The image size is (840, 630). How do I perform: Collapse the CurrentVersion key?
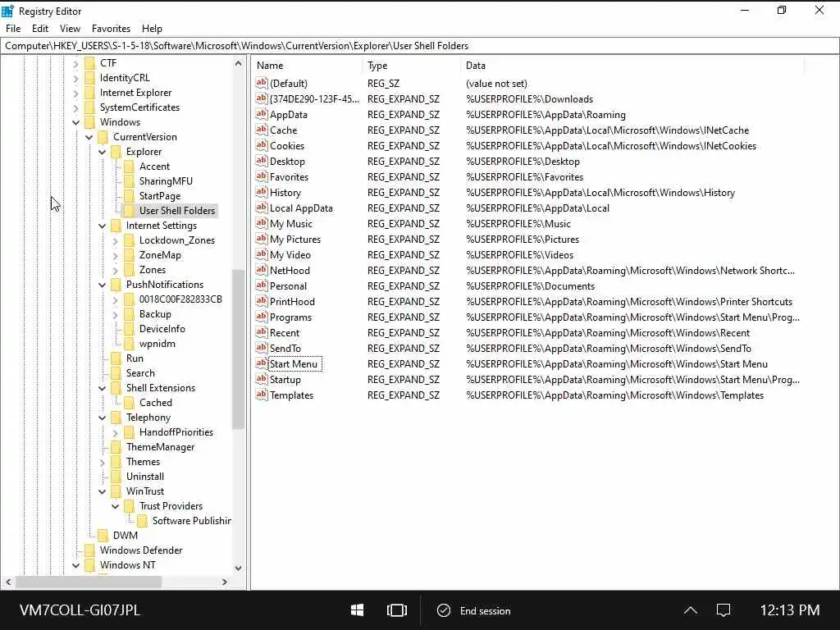89,137
